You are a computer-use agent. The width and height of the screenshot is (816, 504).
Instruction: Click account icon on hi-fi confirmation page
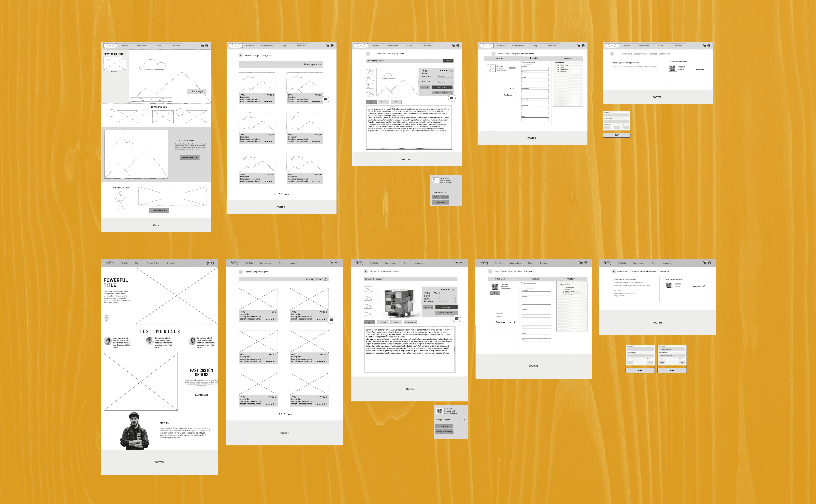tap(709, 263)
